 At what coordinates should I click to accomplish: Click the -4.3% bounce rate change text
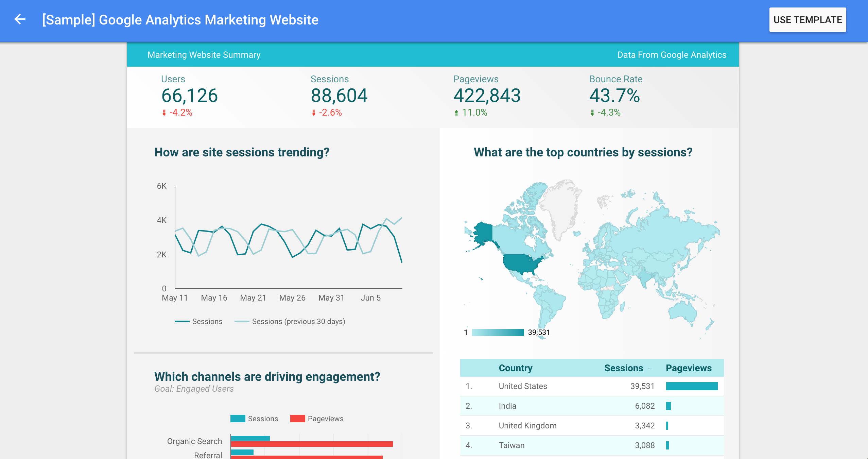click(609, 113)
